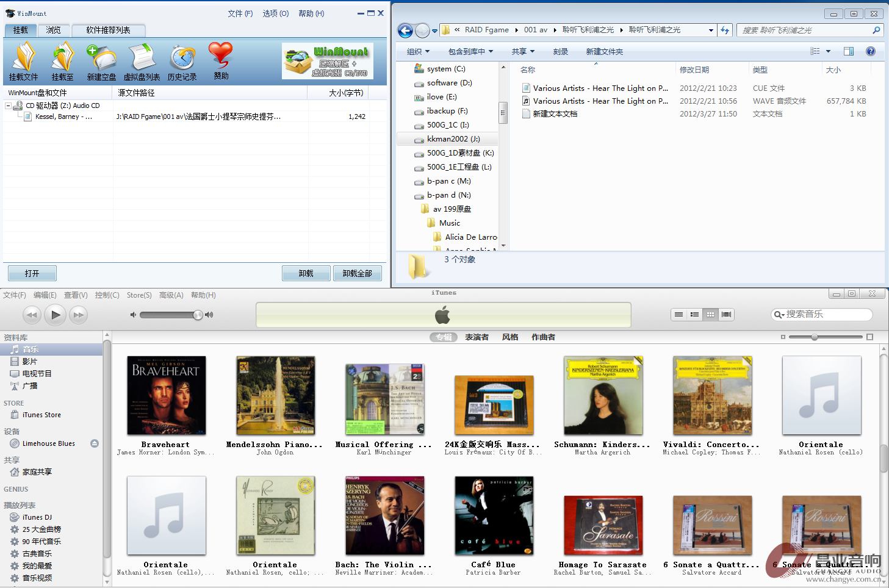Click the WinMount 卸载 button
Viewport: 889px width, 588px height.
point(306,273)
